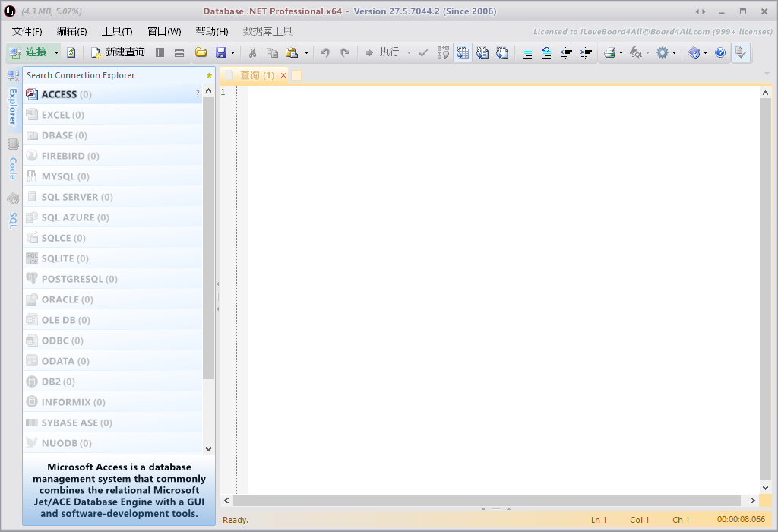Click the increase indent icon

(x=586, y=52)
